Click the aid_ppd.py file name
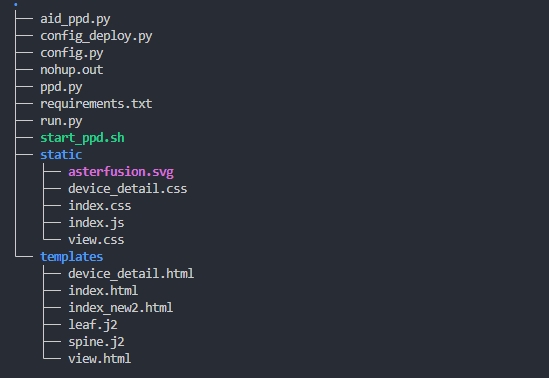 pyautogui.click(x=75, y=19)
